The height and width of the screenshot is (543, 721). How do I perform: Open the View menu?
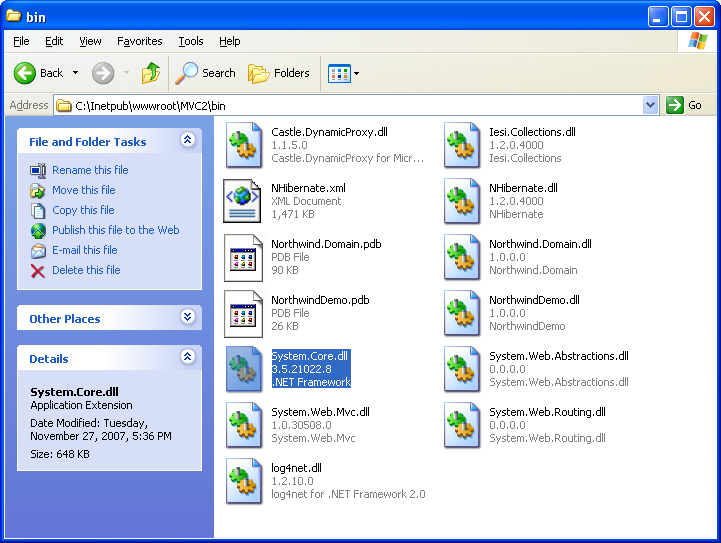[x=90, y=41]
